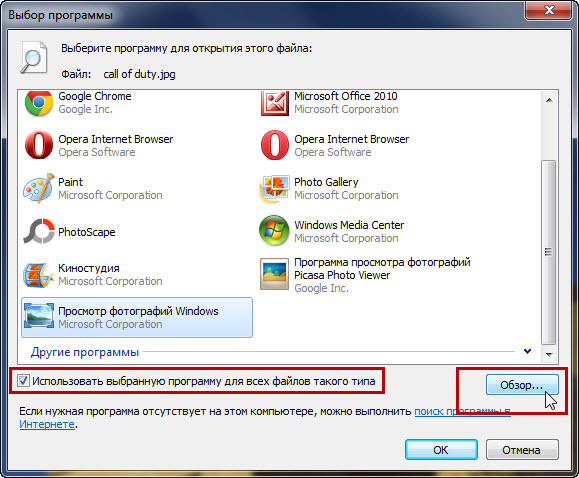Choose the Photo Gallery icon

[x=274, y=188]
